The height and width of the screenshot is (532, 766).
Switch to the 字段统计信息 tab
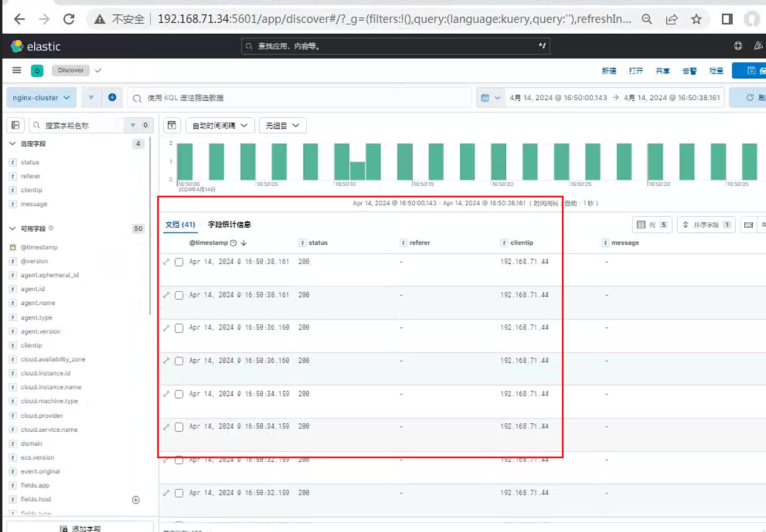[x=229, y=225]
